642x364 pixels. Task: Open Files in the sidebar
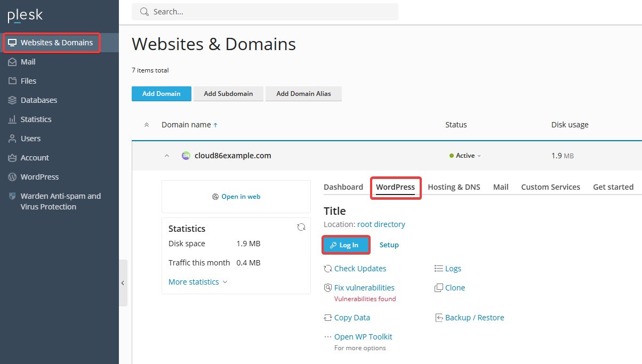(28, 81)
